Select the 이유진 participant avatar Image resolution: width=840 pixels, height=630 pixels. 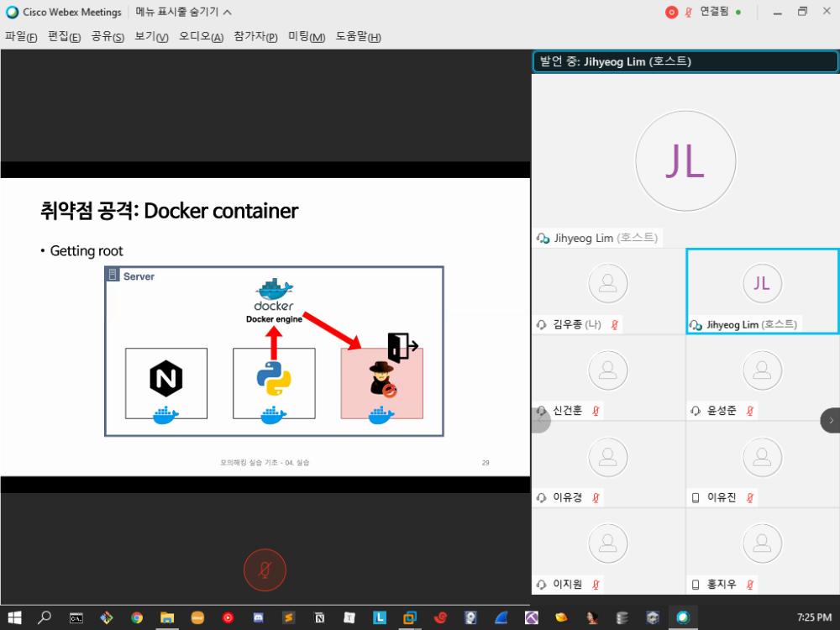(763, 457)
